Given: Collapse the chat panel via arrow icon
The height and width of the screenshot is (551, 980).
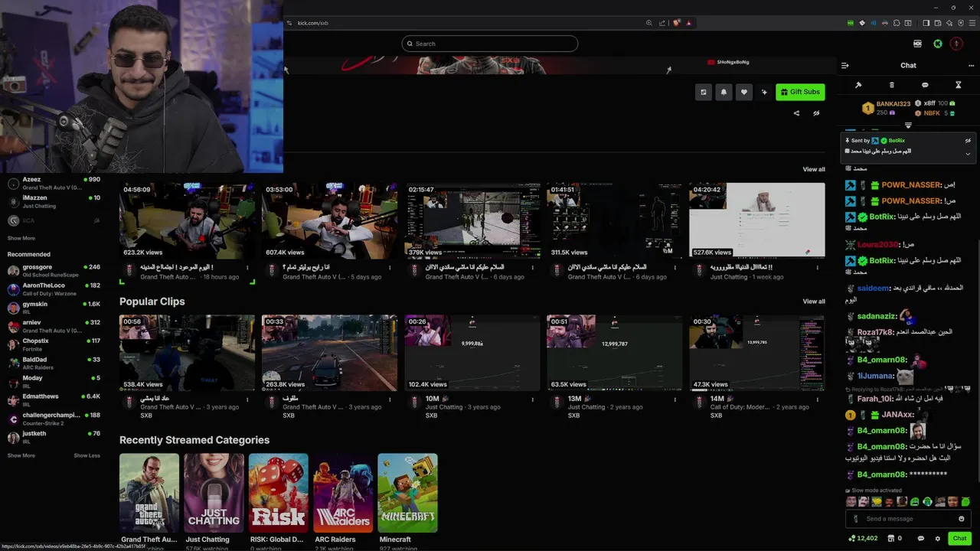Looking at the screenshot, I should [x=845, y=66].
